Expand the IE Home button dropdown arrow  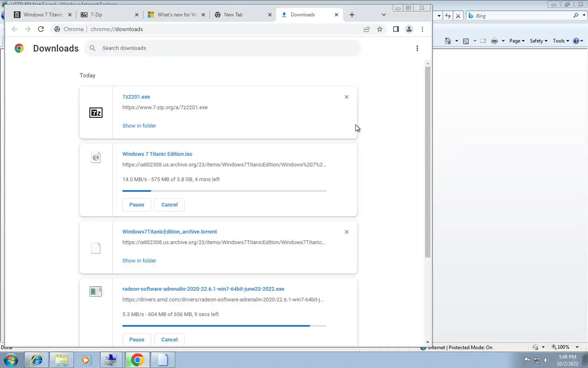click(457, 41)
